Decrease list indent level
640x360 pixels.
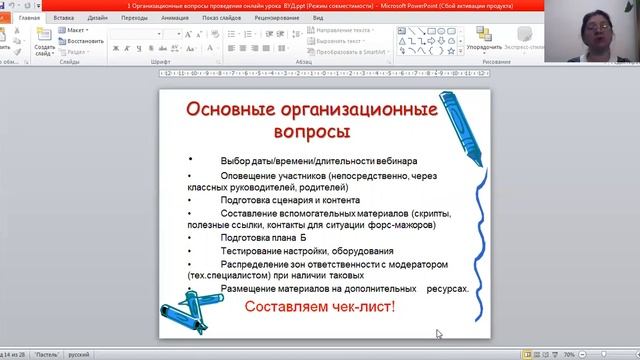pos(269,34)
